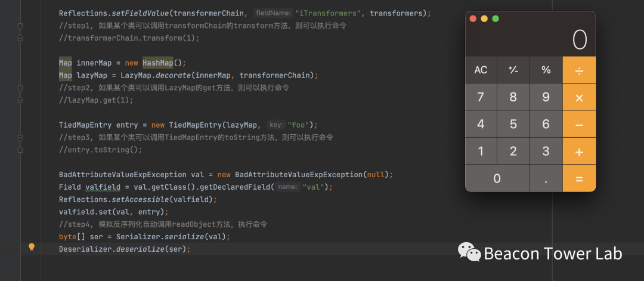Collapse the step2 comment fold marker
Viewport: 644px width, 281px height.
20,88
